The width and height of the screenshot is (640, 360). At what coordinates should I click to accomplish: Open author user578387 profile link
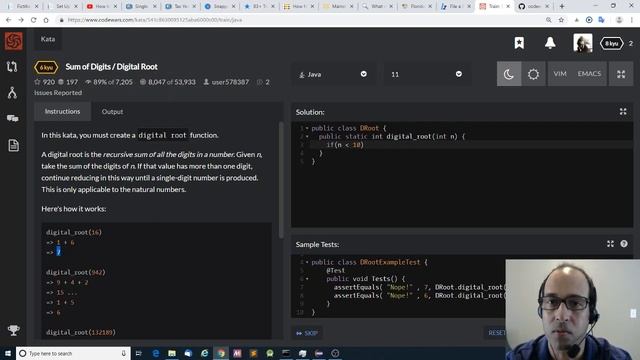(x=226, y=82)
